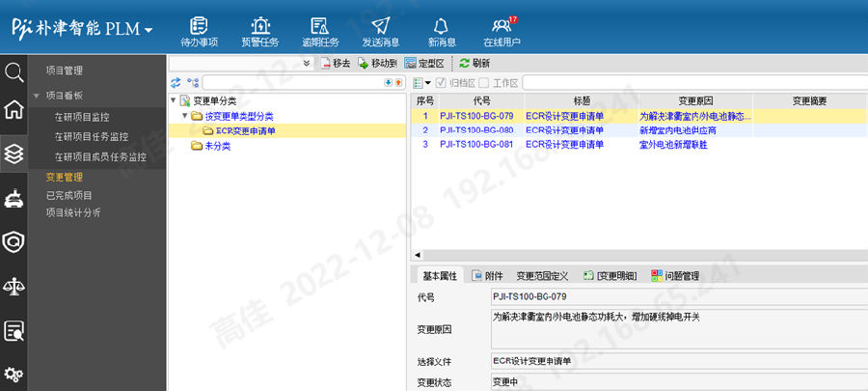Open the 逾期任务 overdue tasks icon
Viewport: 868px width, 391px height.
click(320, 25)
